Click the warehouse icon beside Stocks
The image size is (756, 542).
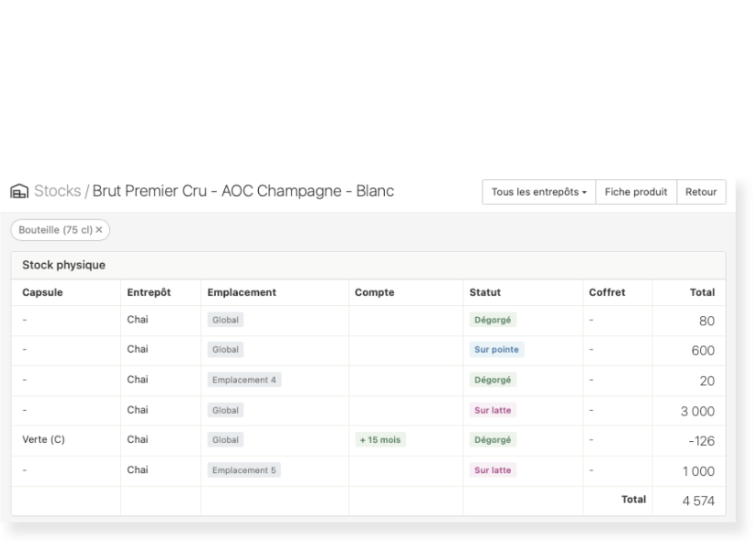click(19, 191)
